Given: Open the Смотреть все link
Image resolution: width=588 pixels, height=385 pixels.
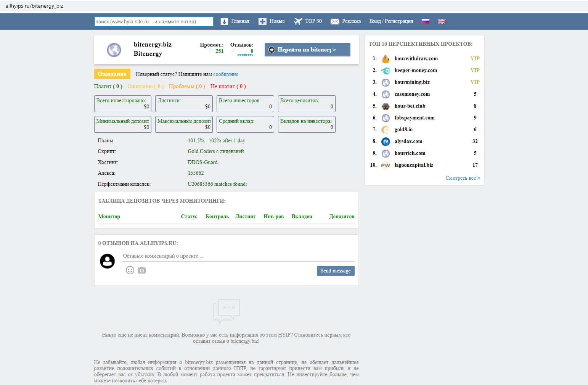Looking at the screenshot, I should pyautogui.click(x=463, y=178).
